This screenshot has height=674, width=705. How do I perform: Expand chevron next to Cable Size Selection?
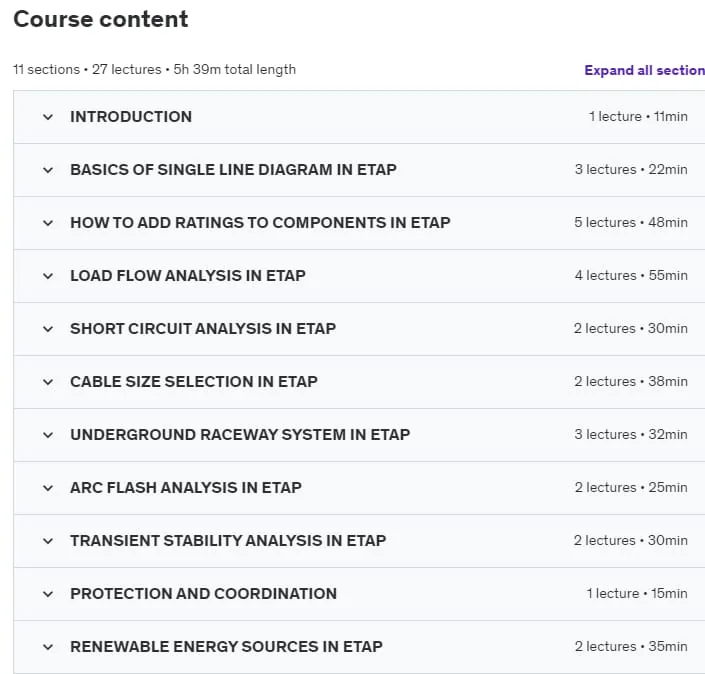(48, 383)
